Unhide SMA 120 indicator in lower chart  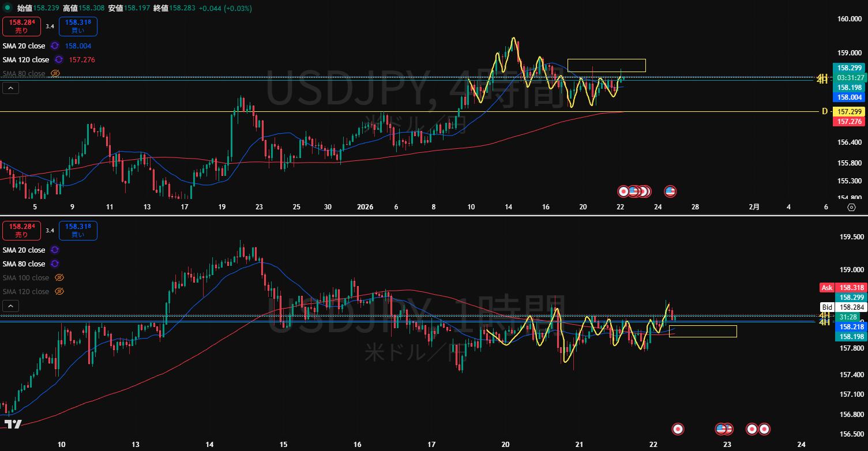(x=59, y=291)
